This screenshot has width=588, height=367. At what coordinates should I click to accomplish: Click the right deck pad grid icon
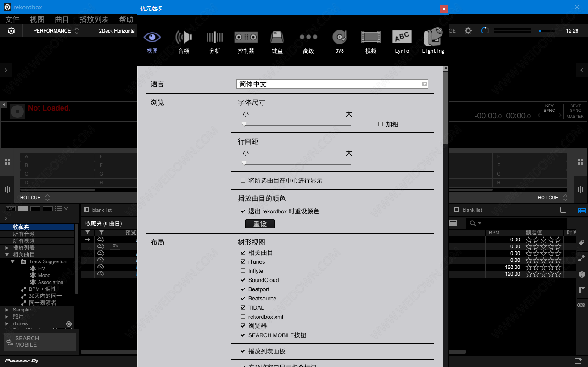tap(581, 162)
